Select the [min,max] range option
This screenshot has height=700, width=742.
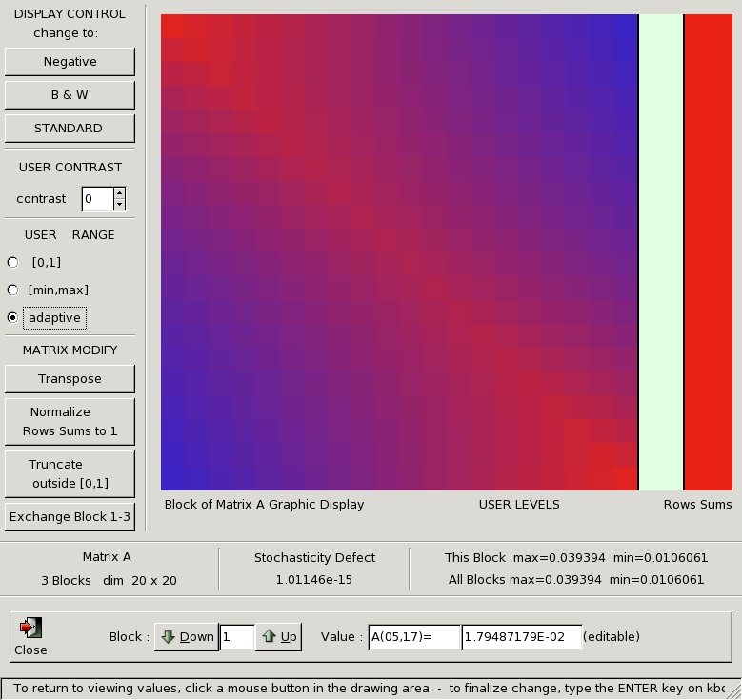pyautogui.click(x=12, y=290)
